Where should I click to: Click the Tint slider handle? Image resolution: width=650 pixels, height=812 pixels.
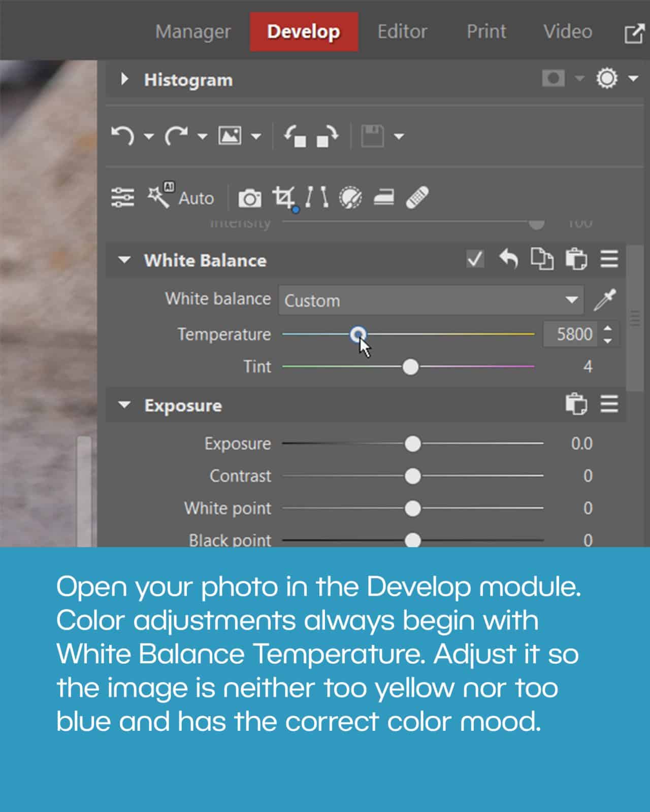(x=410, y=366)
